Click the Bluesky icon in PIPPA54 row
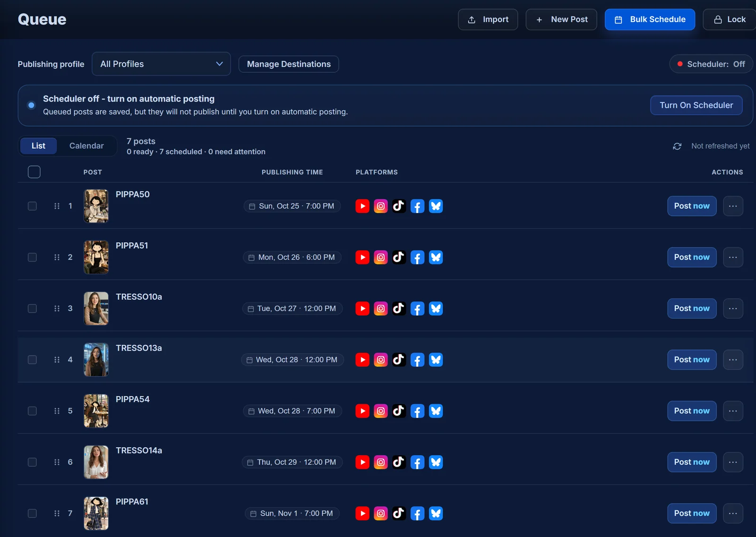The height and width of the screenshot is (537, 756). (x=436, y=411)
